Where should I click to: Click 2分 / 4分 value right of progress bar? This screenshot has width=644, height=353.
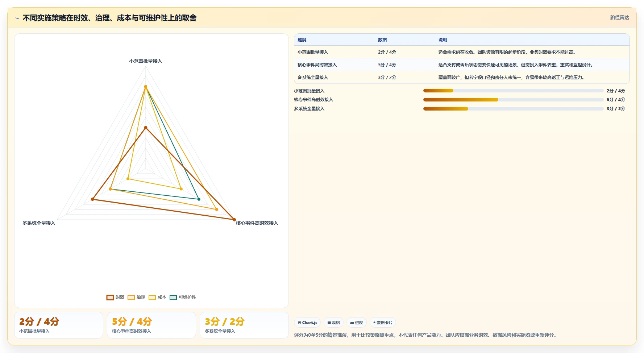616,91
